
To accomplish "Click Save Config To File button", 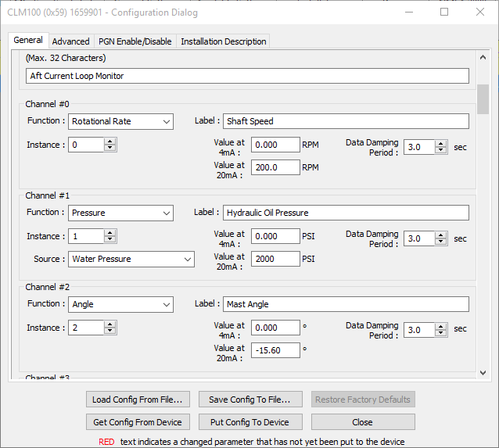I will tap(249, 400).
